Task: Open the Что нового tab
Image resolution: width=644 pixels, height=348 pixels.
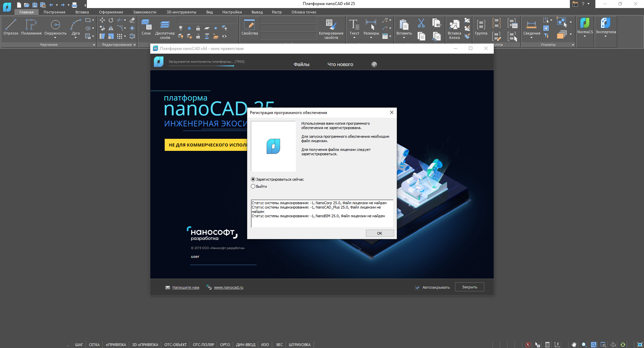Action: coord(340,64)
